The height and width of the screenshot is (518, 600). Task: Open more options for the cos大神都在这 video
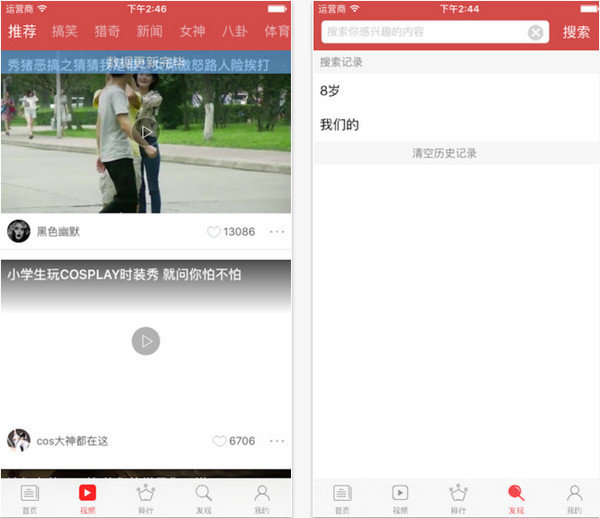click(x=277, y=441)
